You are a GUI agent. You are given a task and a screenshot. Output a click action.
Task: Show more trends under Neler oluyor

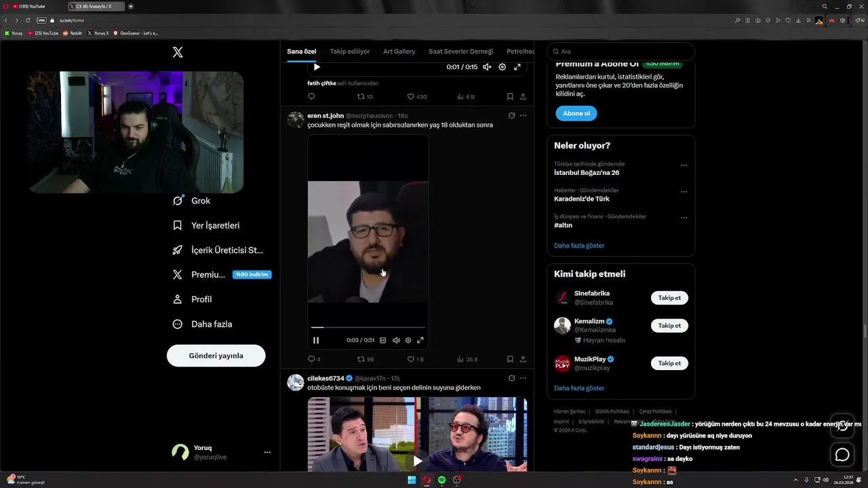click(x=579, y=245)
